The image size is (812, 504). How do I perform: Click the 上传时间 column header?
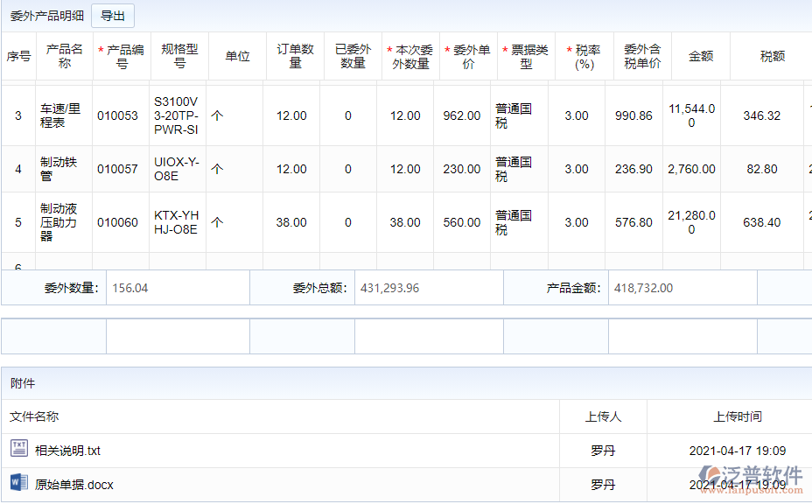coord(737,416)
